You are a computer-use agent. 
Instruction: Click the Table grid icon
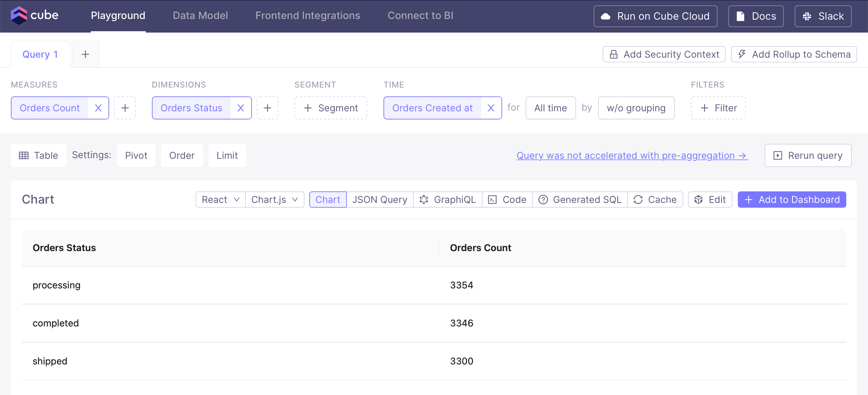pos(24,156)
